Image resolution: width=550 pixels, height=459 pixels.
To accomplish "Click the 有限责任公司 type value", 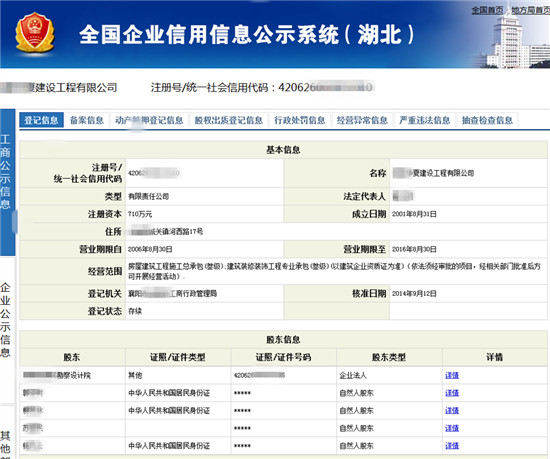I will 148,196.
